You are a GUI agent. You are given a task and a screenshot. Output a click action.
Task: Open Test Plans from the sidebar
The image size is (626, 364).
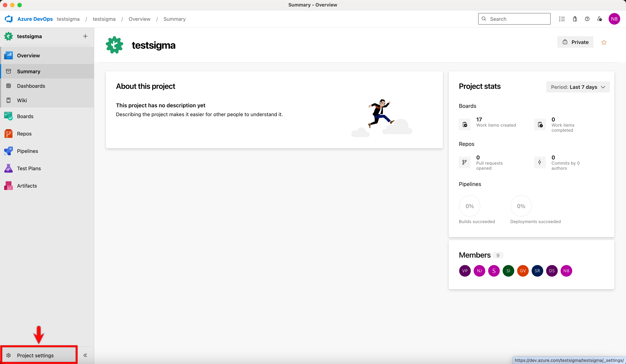pyautogui.click(x=29, y=168)
